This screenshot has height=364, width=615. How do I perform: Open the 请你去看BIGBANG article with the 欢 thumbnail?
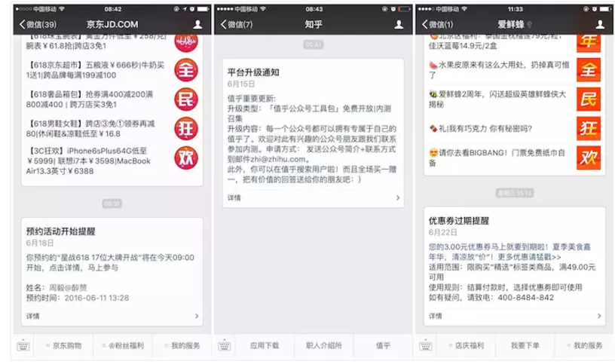tap(514, 158)
